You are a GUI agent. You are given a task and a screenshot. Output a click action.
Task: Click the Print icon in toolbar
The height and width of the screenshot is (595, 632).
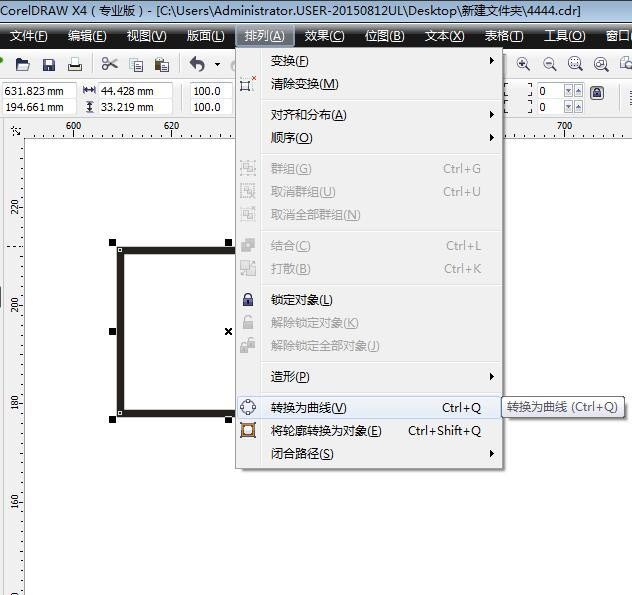pyautogui.click(x=74, y=64)
